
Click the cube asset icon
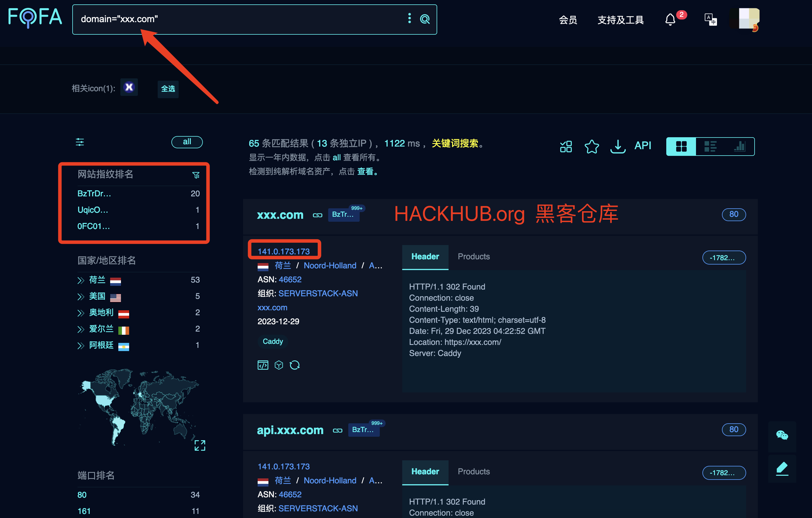click(x=279, y=365)
